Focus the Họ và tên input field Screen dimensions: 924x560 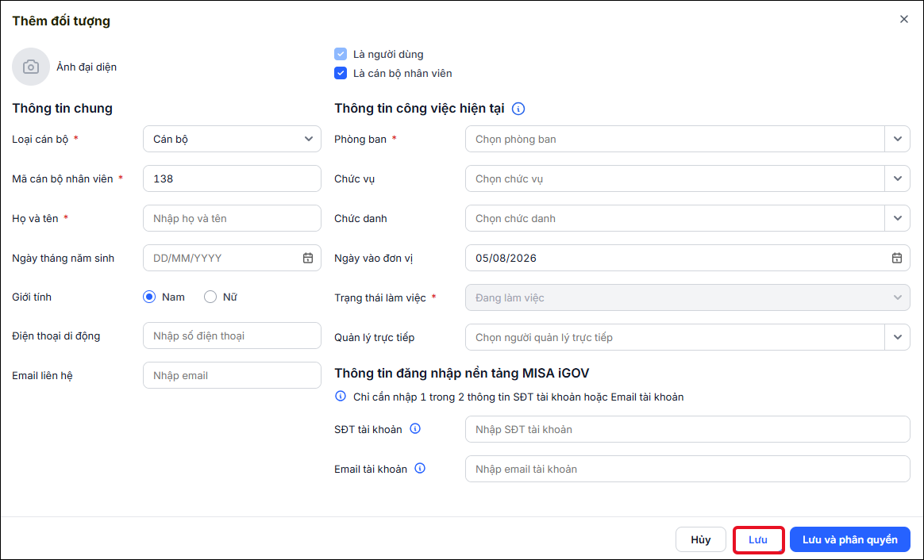pos(232,218)
